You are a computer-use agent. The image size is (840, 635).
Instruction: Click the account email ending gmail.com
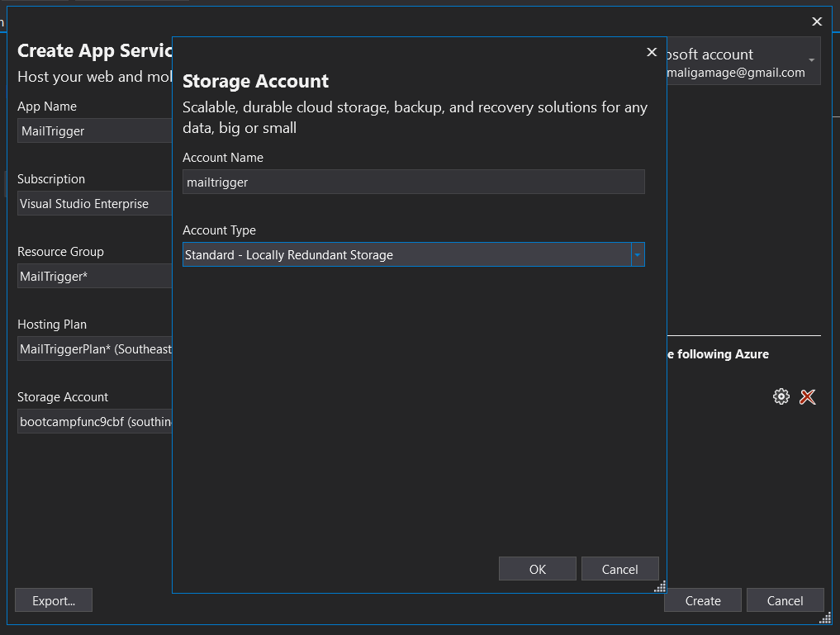[x=736, y=73]
